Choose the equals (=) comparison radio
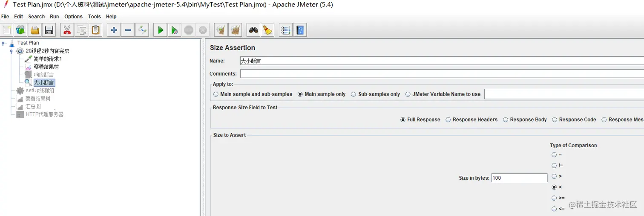Image resolution: width=644 pixels, height=216 pixels. click(554, 155)
